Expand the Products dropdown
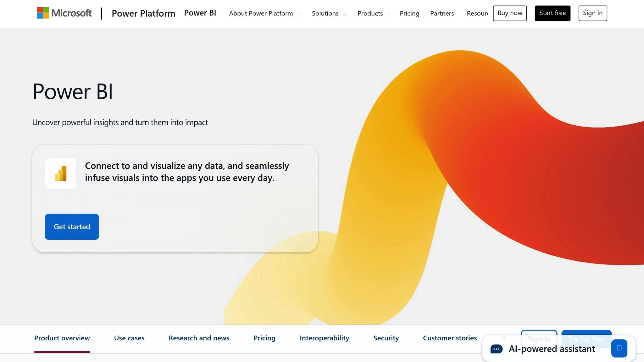 pyautogui.click(x=370, y=14)
